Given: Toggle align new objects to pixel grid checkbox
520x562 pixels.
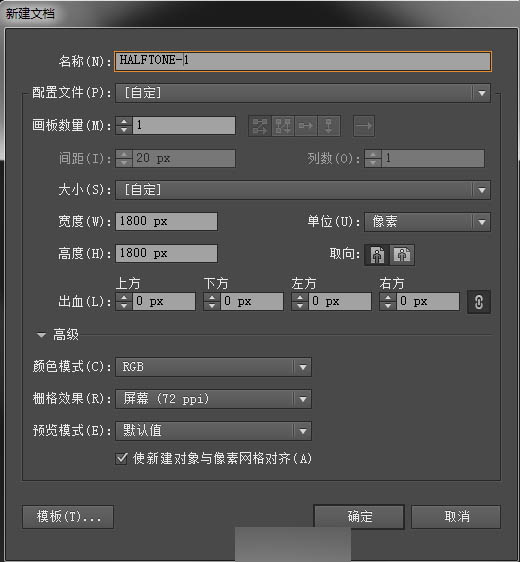Looking at the screenshot, I should (121, 458).
